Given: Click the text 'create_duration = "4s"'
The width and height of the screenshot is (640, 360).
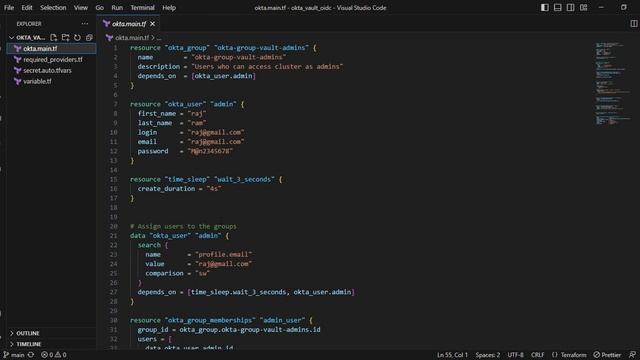Looking at the screenshot, I should click(x=179, y=189).
